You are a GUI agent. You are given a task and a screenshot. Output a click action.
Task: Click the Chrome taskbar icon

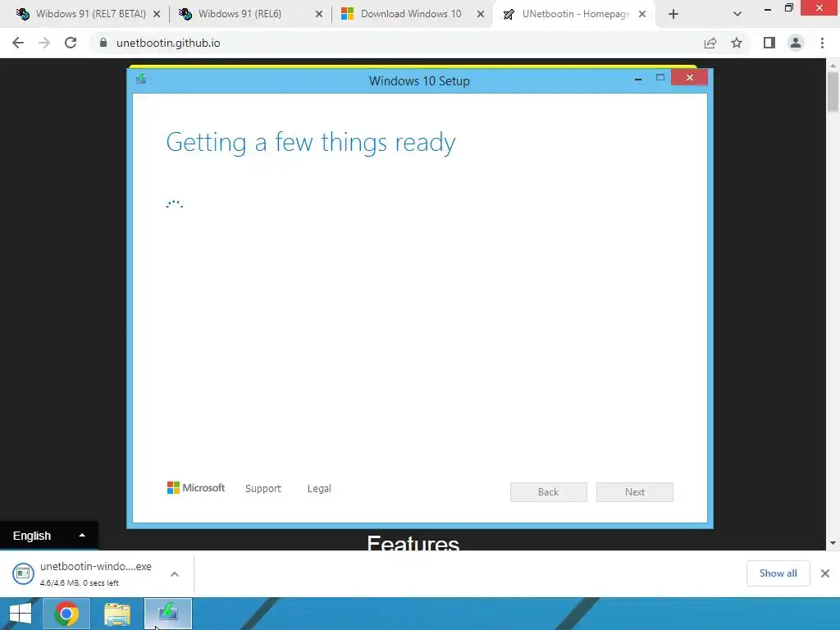66,614
